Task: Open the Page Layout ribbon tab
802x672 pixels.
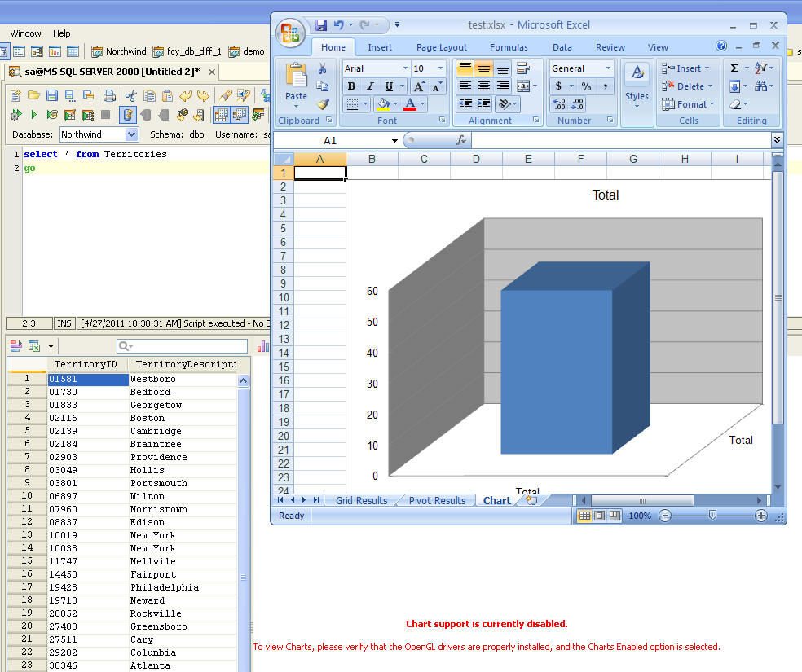Action: click(442, 47)
